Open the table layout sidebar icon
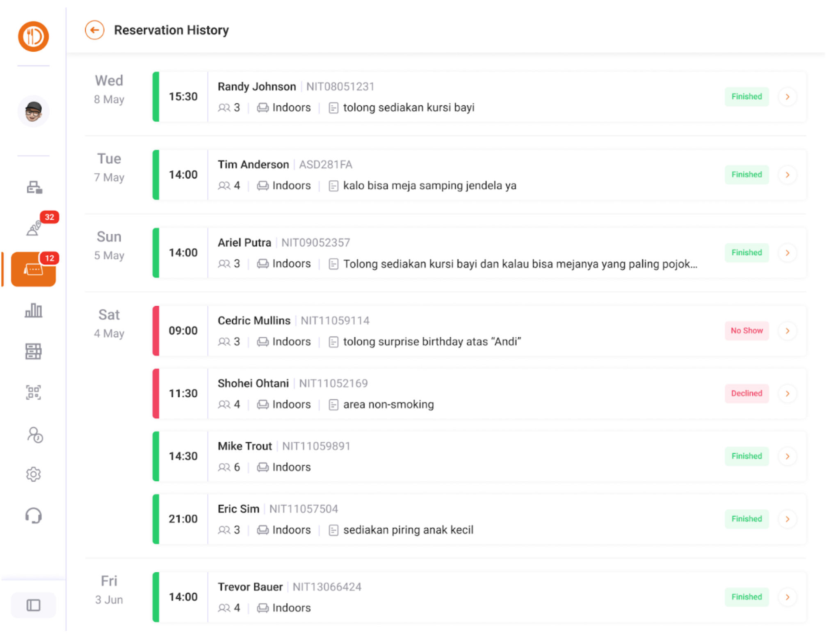Viewport: 840px width, 636px height. [x=33, y=351]
